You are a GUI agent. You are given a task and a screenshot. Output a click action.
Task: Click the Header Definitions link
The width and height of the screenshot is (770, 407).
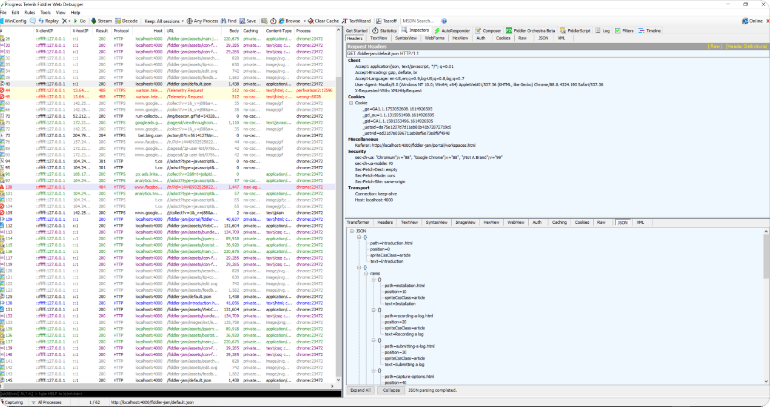743,46
